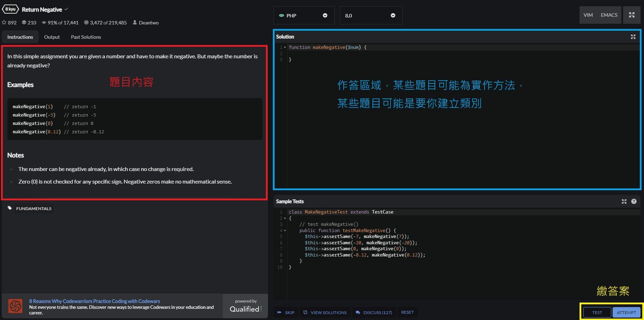
Task: Expand the Sample Tests panel
Action: point(624,201)
